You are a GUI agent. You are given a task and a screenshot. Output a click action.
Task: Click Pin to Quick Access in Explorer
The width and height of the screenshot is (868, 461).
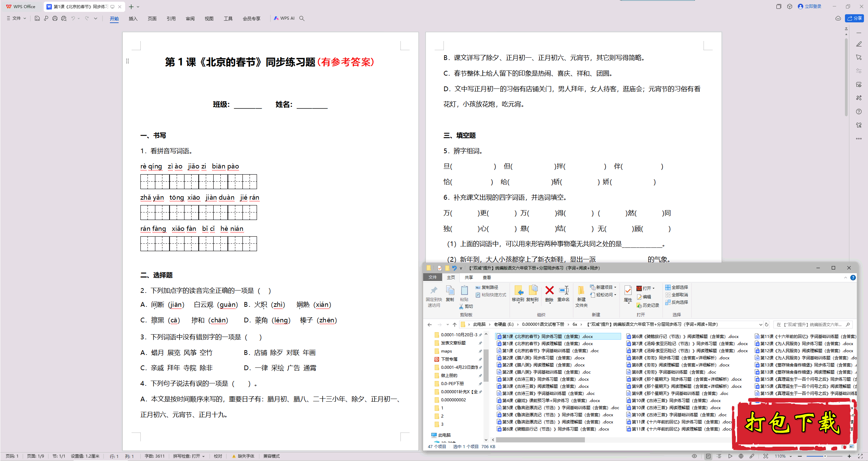coord(434,296)
